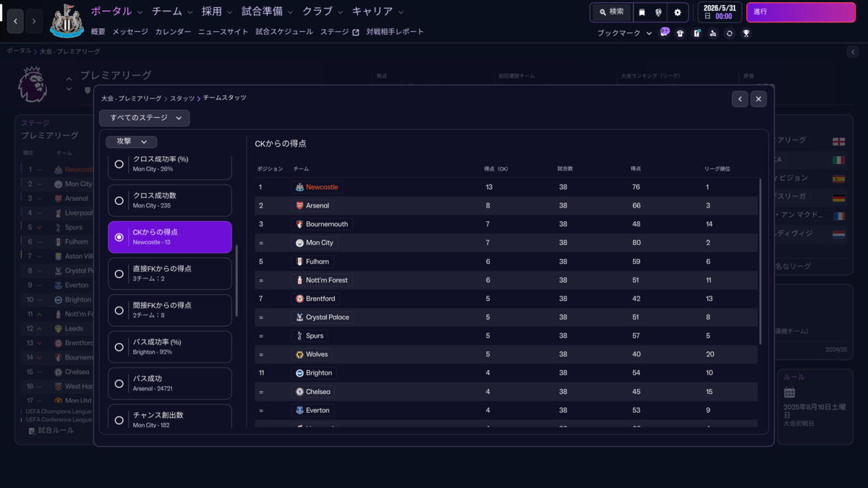Close the team stats dialog
The width and height of the screenshot is (868, 488).
pyautogui.click(x=758, y=99)
